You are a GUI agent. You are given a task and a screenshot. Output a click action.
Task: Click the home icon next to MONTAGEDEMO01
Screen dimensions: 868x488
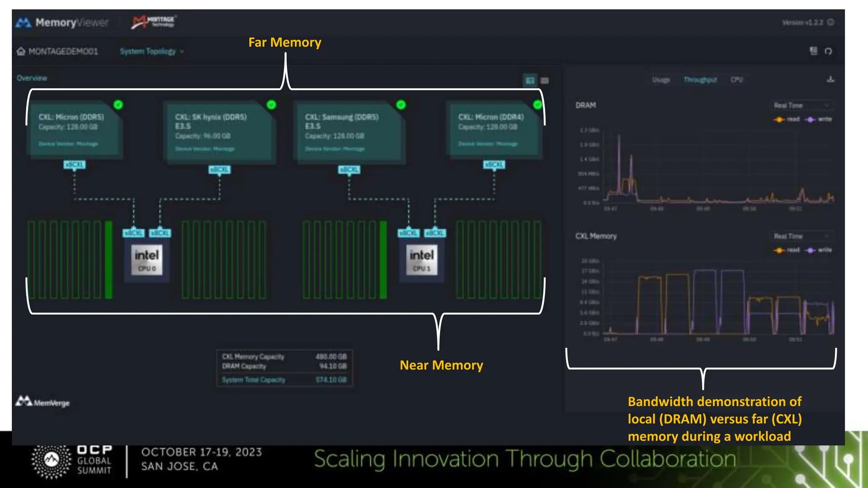[21, 51]
